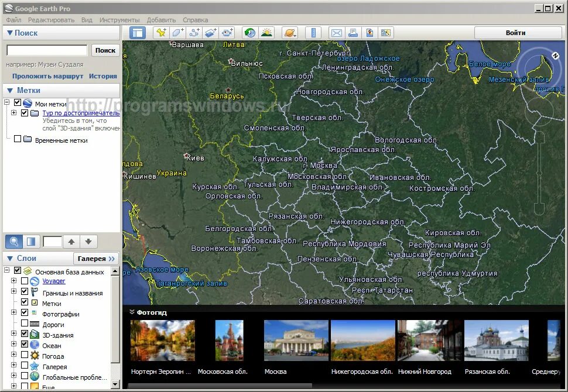The height and width of the screenshot is (392, 568).
Task: Enable the Дороги layer checkbox
Action: pos(25,323)
